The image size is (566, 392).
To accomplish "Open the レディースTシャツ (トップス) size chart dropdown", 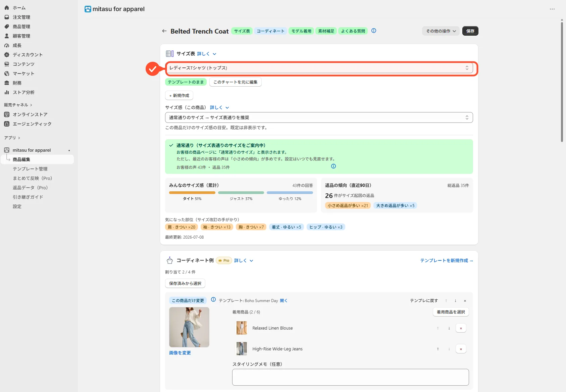I will tap(319, 68).
